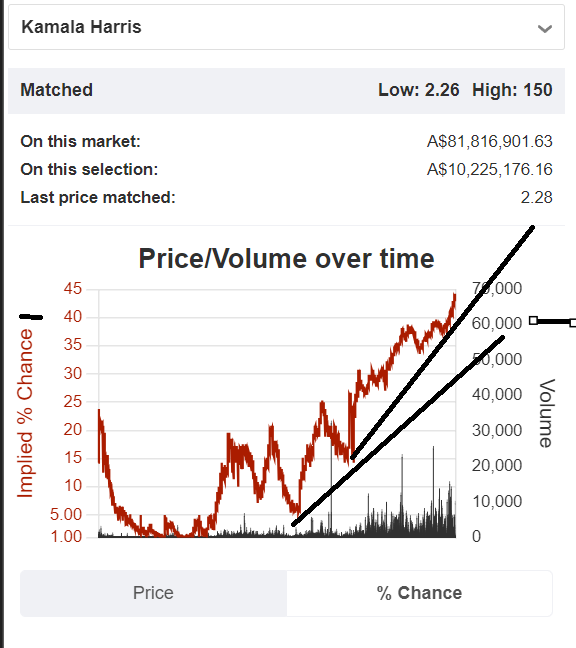
Task: Click the Last price matched label
Action: pos(98,198)
